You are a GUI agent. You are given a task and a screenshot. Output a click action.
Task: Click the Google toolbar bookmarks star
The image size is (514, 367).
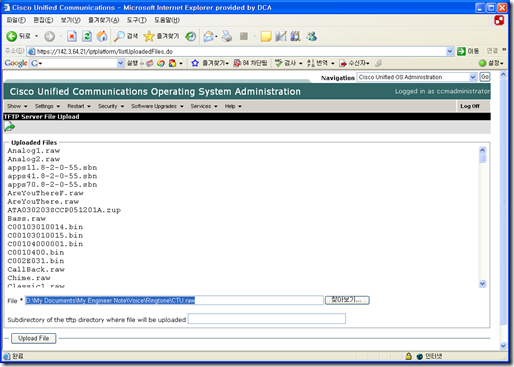click(195, 63)
